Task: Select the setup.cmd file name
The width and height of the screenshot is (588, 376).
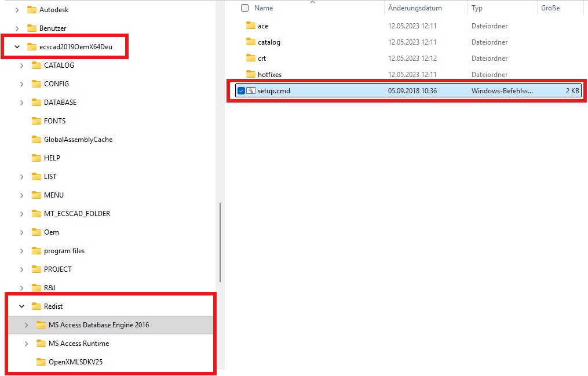Action: (274, 91)
